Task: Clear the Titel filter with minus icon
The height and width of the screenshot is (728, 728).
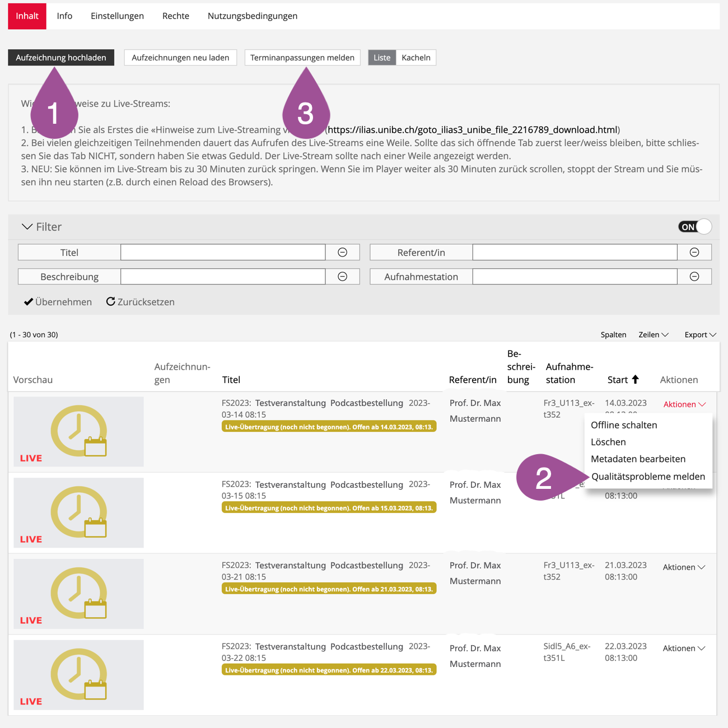Action: click(x=342, y=253)
